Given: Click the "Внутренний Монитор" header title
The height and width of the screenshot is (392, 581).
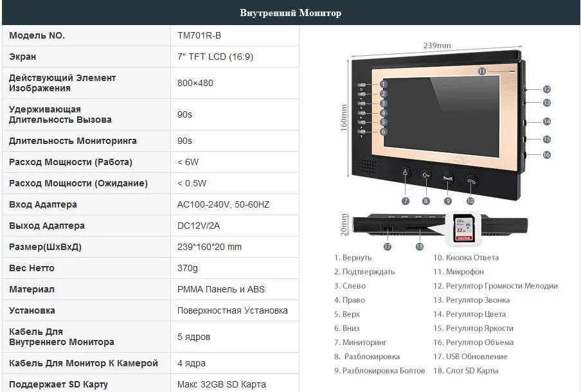Looking at the screenshot, I should point(290,13).
